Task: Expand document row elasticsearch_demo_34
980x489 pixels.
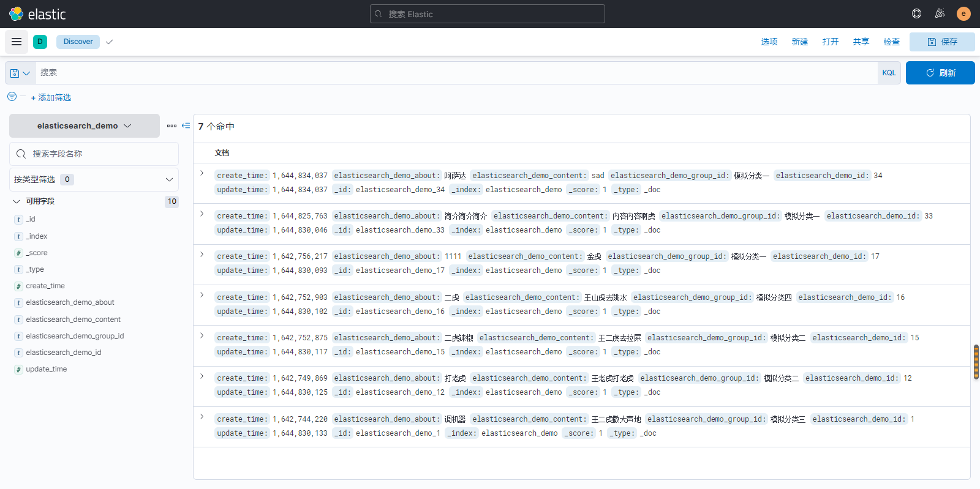Action: (202, 173)
